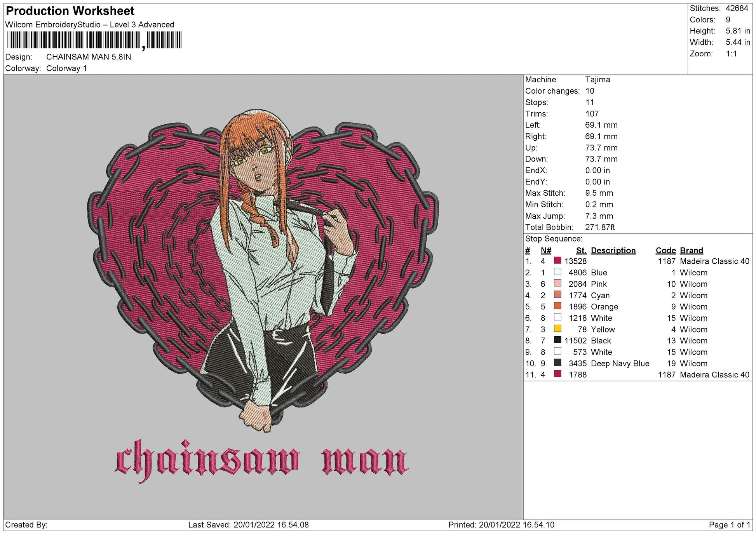Click the 'Colorway 1' value
Screen dimensions: 756x534
tap(66, 68)
